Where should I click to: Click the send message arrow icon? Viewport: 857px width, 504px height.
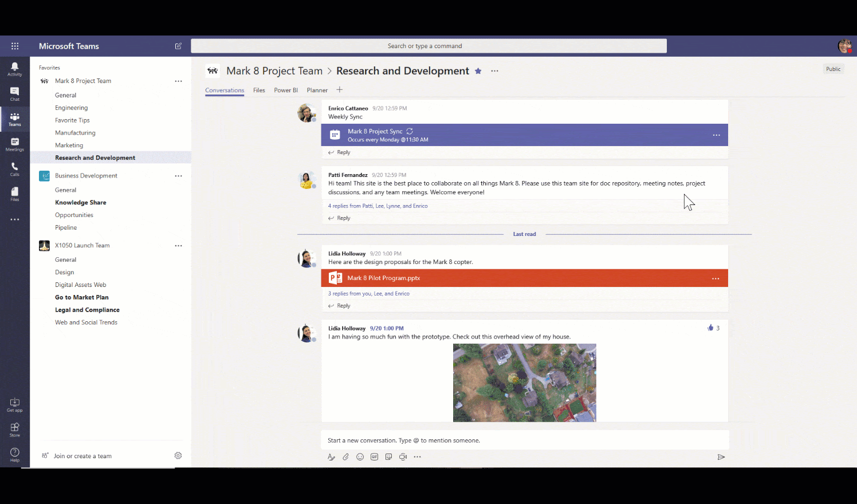721,457
